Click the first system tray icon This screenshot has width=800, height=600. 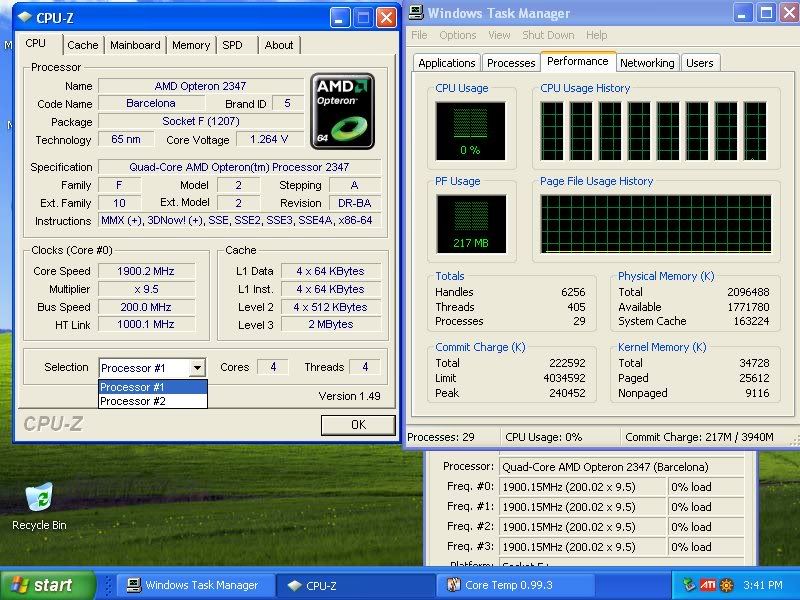click(689, 585)
